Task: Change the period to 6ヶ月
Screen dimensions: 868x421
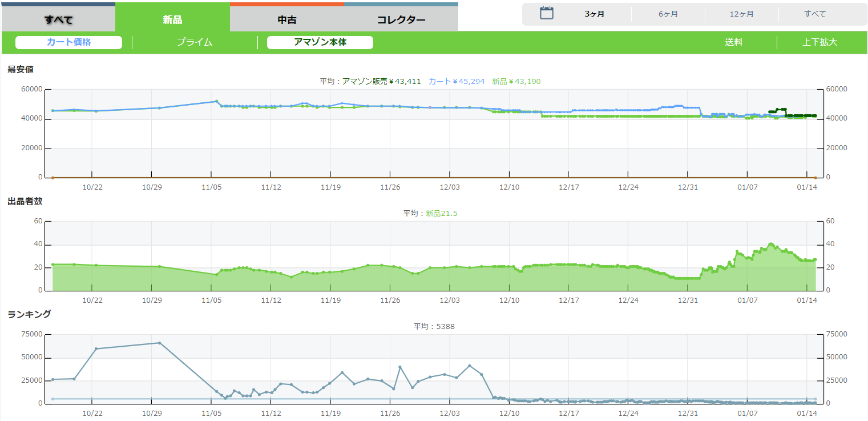Action: coord(668,14)
